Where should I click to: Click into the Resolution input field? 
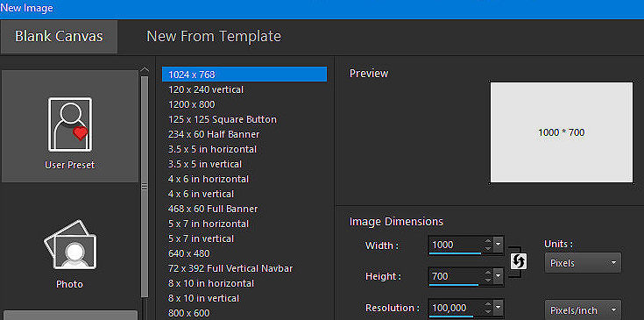[455, 308]
